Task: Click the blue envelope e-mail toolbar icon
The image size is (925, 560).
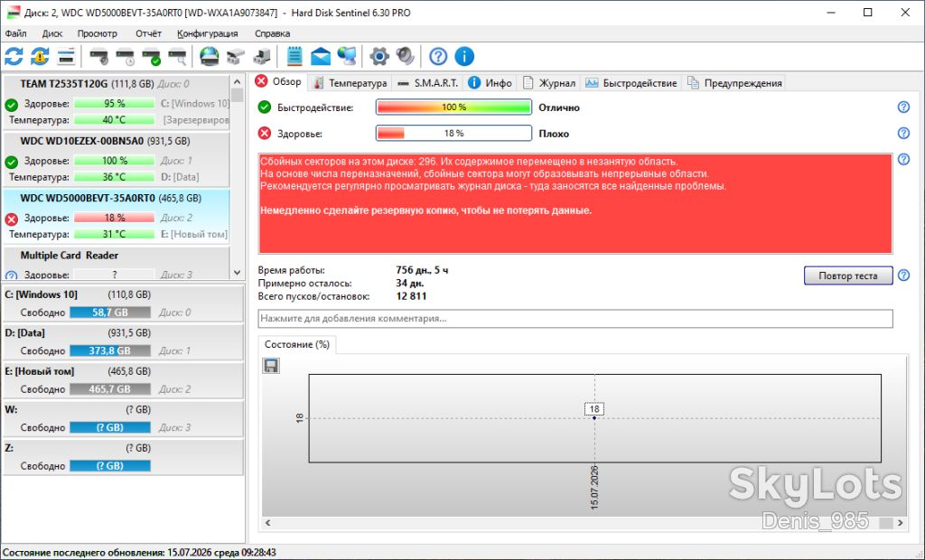Action: coord(321,57)
